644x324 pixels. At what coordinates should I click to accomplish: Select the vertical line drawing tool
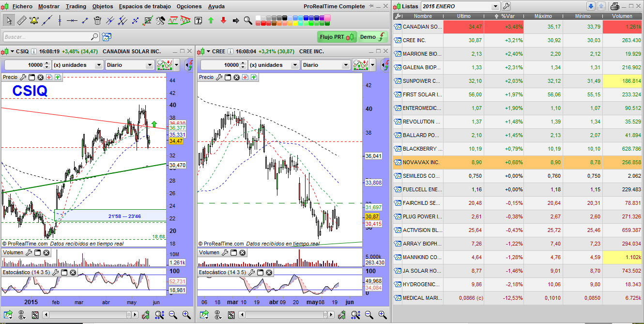(60, 20)
